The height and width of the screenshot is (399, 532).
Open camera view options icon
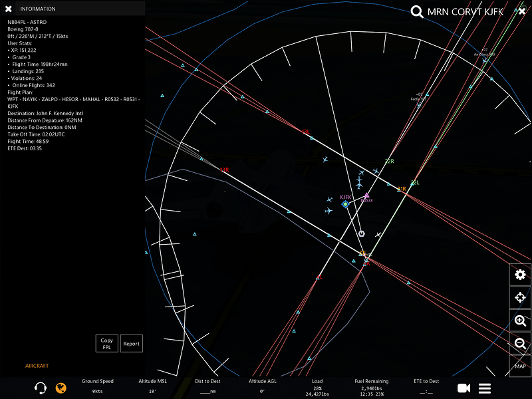464,388
